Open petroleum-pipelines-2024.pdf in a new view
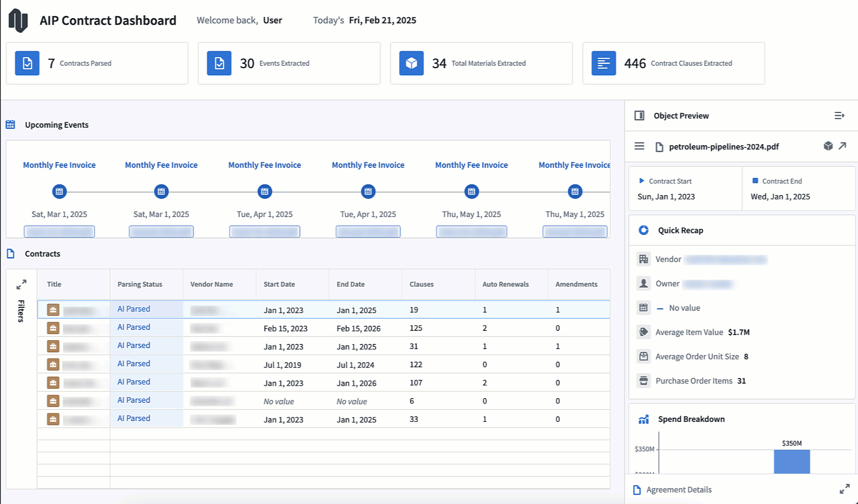858x504 pixels. point(842,146)
